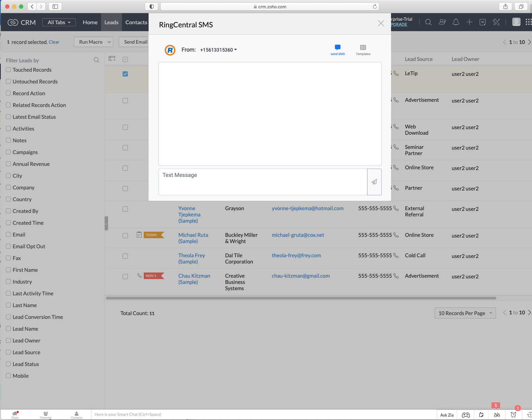
Task: Open the Channels icon at the bottom
Action: (45, 414)
